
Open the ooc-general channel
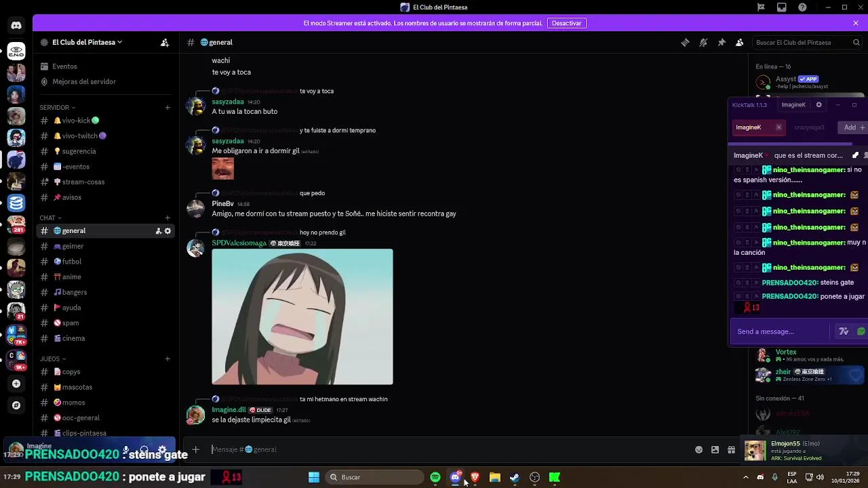tap(105, 418)
